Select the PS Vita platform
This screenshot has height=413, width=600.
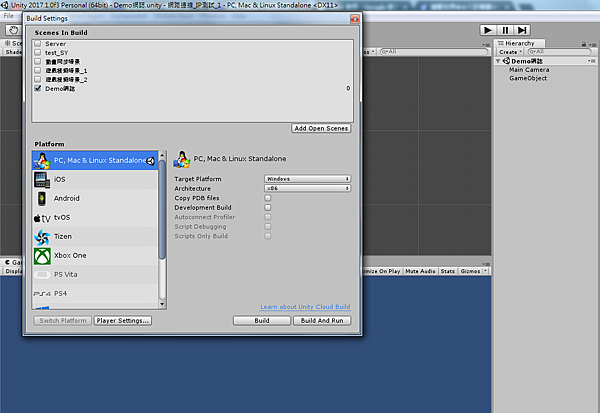(95, 274)
